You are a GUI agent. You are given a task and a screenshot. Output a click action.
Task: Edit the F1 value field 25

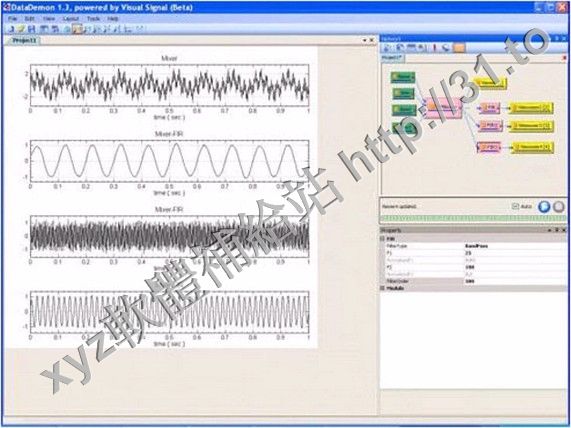coord(515,253)
